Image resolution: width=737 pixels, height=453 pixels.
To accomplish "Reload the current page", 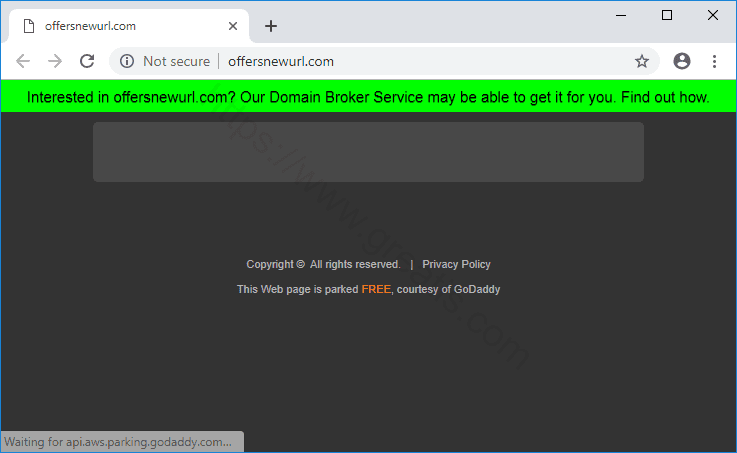I will tap(87, 61).
